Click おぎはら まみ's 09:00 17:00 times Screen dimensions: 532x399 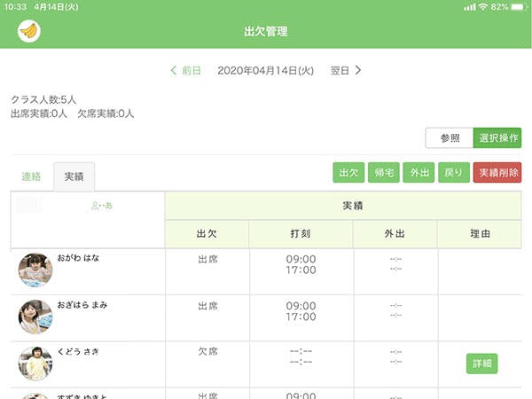(x=301, y=311)
